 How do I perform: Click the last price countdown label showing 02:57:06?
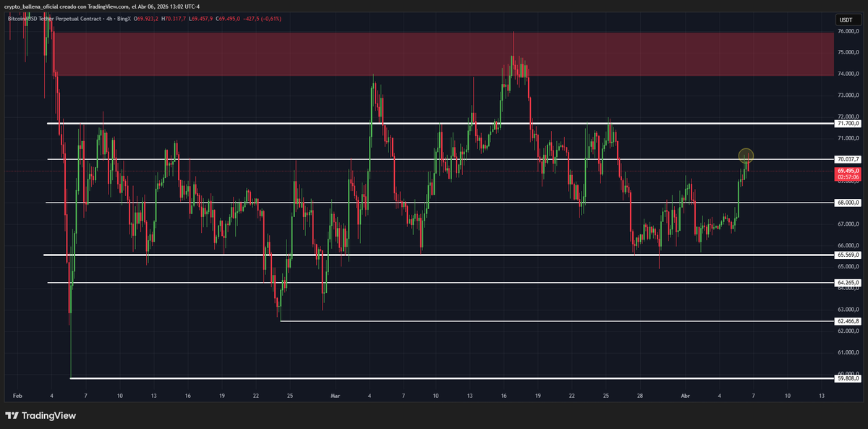pyautogui.click(x=848, y=176)
